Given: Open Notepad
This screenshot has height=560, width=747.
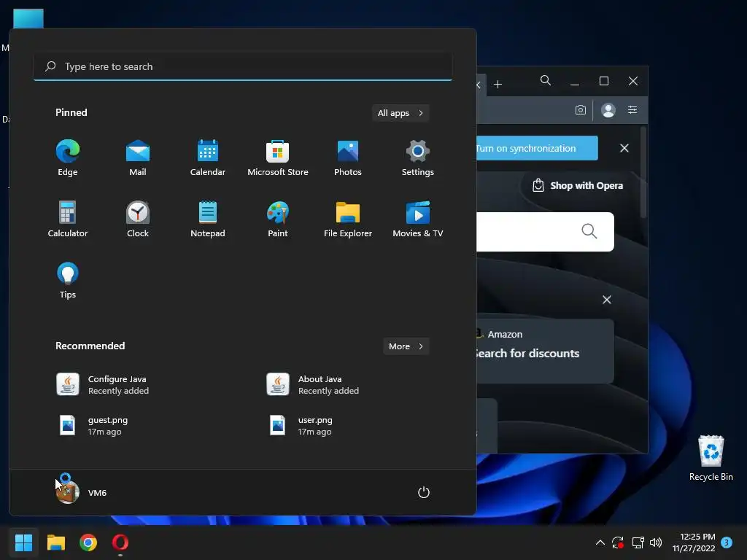Looking at the screenshot, I should [x=208, y=219].
